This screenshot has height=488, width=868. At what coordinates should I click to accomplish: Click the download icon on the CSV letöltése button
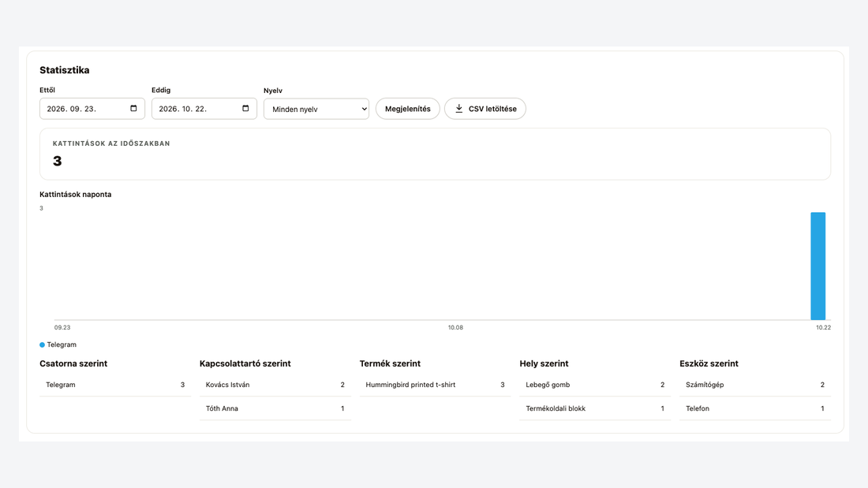tap(459, 109)
